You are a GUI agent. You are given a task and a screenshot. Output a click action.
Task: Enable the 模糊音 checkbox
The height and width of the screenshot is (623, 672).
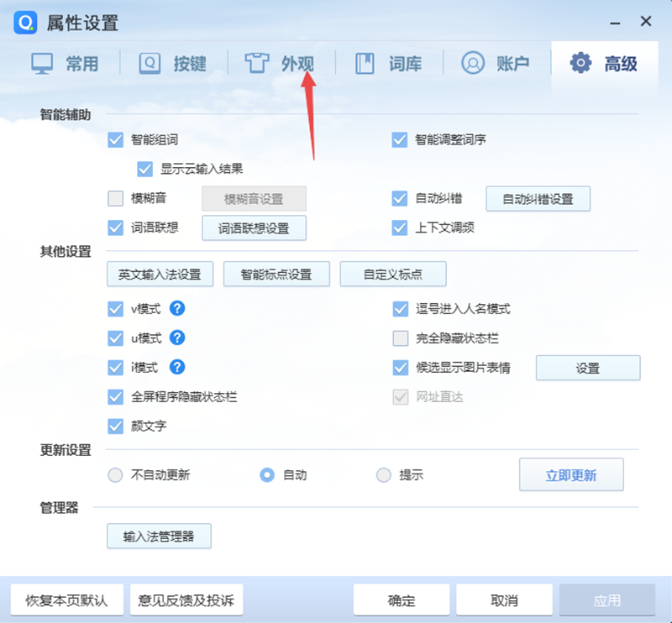115,198
